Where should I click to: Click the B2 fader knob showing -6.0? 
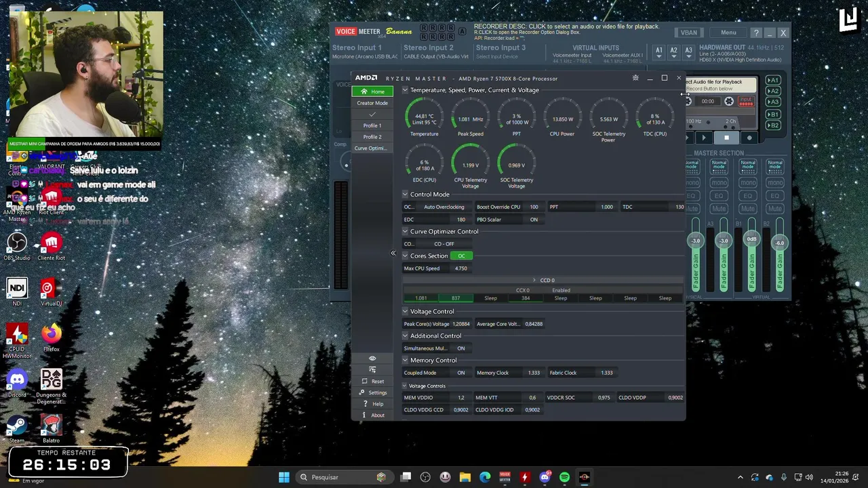pyautogui.click(x=780, y=243)
